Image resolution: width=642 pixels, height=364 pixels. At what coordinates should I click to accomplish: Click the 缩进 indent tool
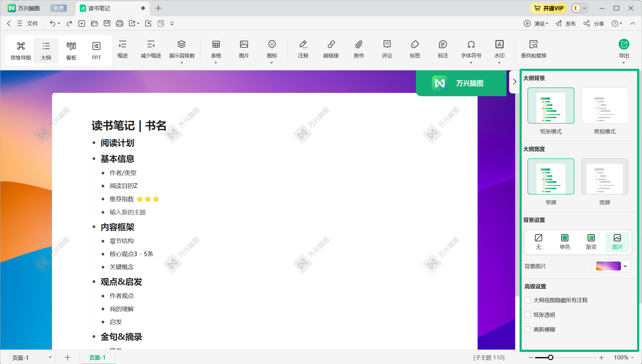pos(123,49)
